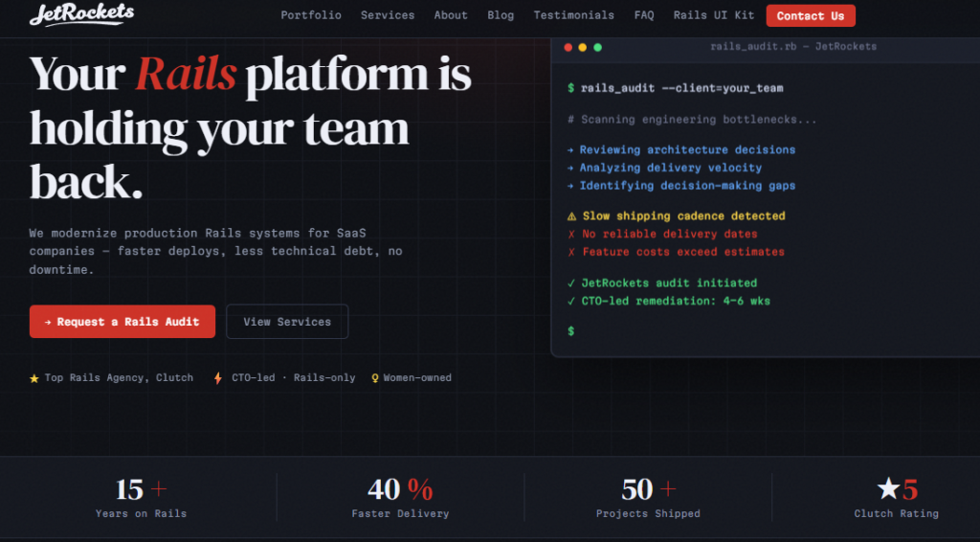Image resolution: width=980 pixels, height=542 pixels.
Task: Click the yellow dot in terminal window
Action: point(583,48)
